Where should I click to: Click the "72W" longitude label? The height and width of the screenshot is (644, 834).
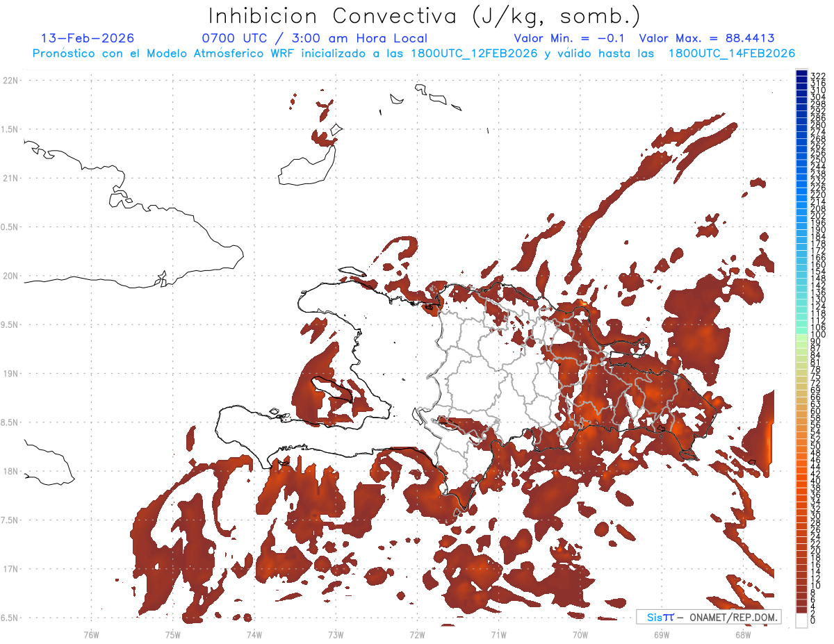point(417,634)
